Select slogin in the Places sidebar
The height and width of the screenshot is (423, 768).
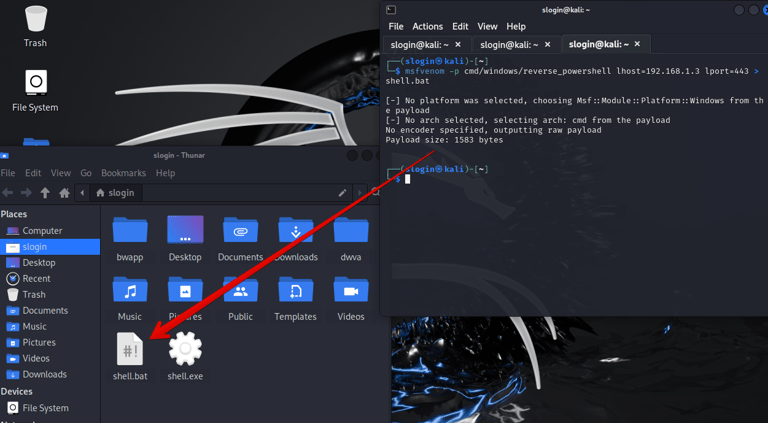point(50,247)
